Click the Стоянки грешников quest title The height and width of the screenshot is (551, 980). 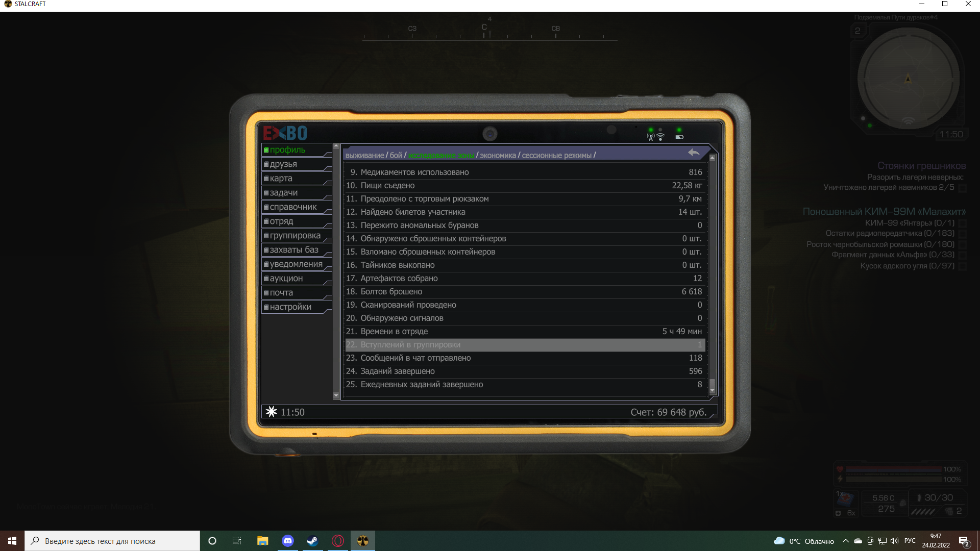pyautogui.click(x=921, y=166)
